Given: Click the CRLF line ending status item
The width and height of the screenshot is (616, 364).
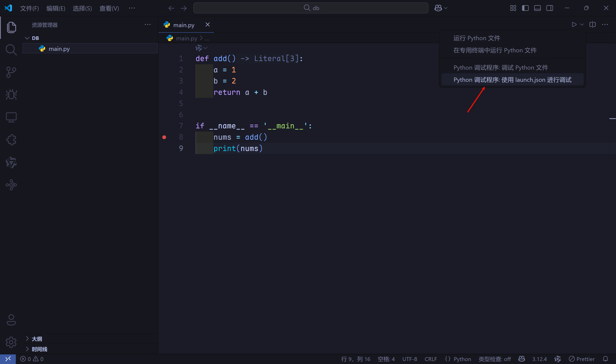Looking at the screenshot, I should coord(431,359).
